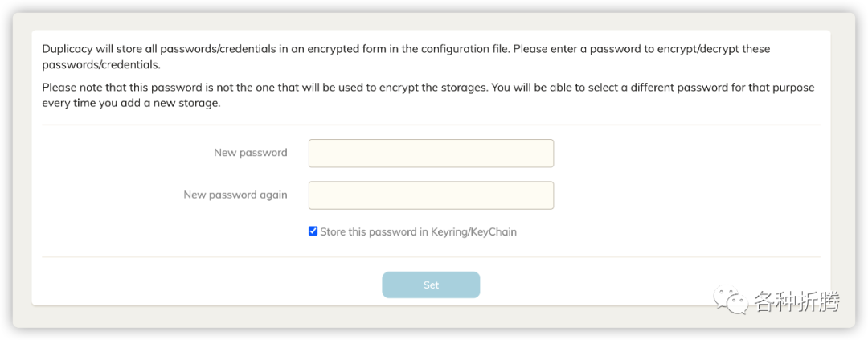Click the "Keyring/KeyChain" words beside the checkbox
The width and height of the screenshot is (868, 340).
[474, 232]
